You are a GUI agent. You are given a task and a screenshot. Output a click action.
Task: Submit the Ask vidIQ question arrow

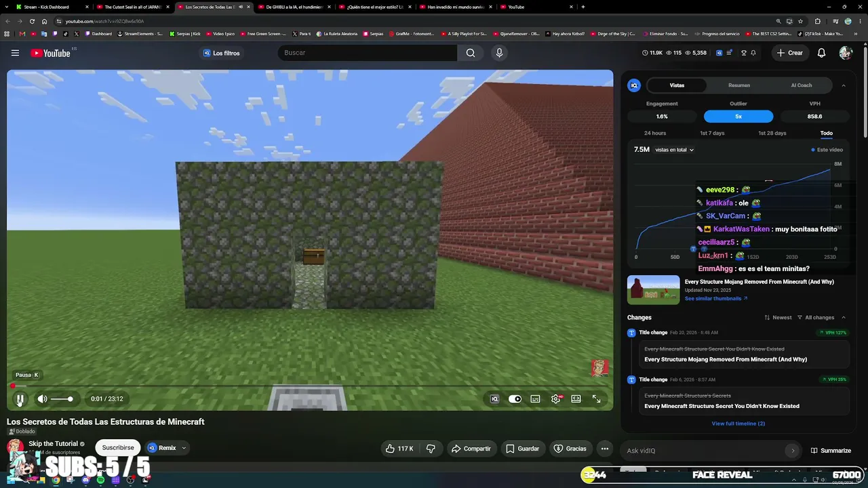tap(792, 451)
